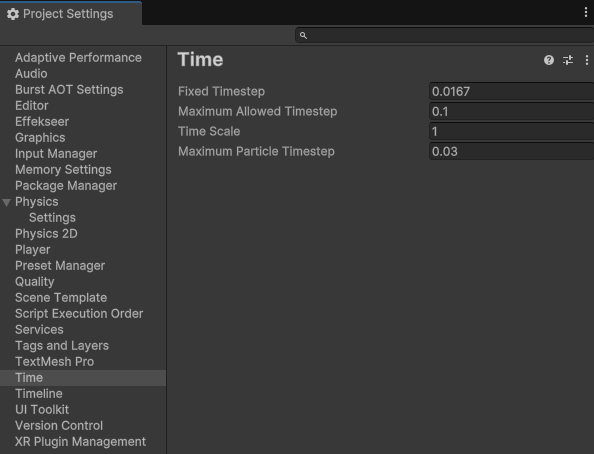The height and width of the screenshot is (454, 594).
Task: Click the gear icon on Project Settings tab
Action: pos(13,14)
